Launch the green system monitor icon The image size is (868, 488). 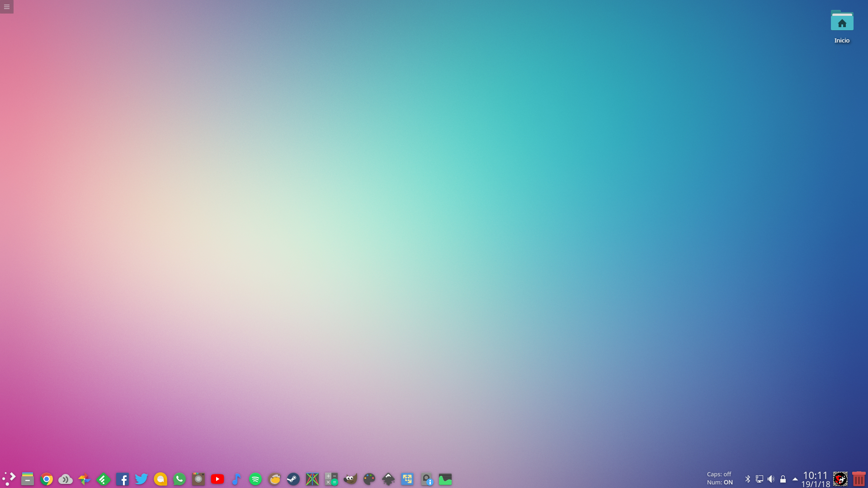[x=445, y=479]
